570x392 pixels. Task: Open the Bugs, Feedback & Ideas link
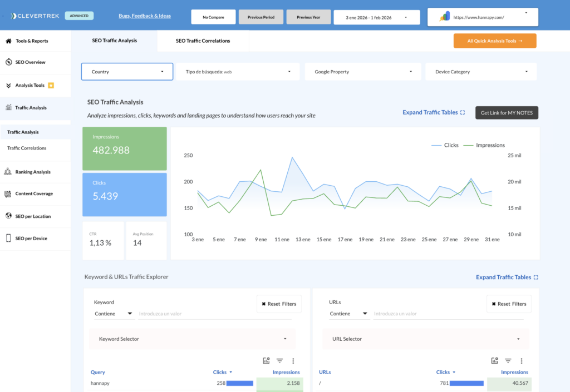click(x=145, y=16)
